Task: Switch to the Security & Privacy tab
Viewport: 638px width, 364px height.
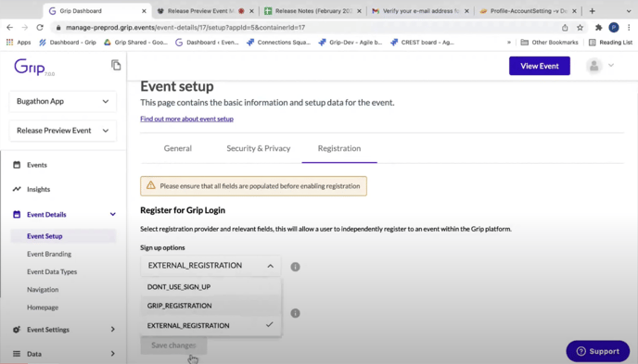Action: (259, 148)
